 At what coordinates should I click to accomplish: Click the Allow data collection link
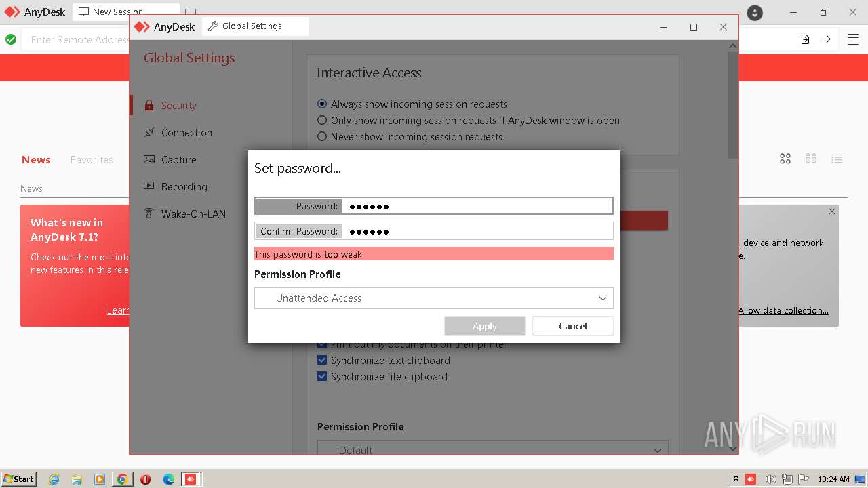(x=783, y=310)
